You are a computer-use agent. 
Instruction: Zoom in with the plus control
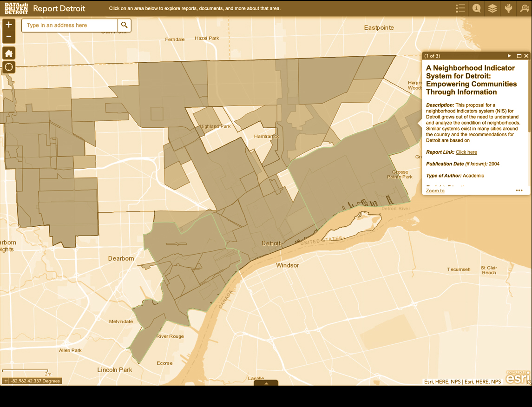pyautogui.click(x=8, y=23)
